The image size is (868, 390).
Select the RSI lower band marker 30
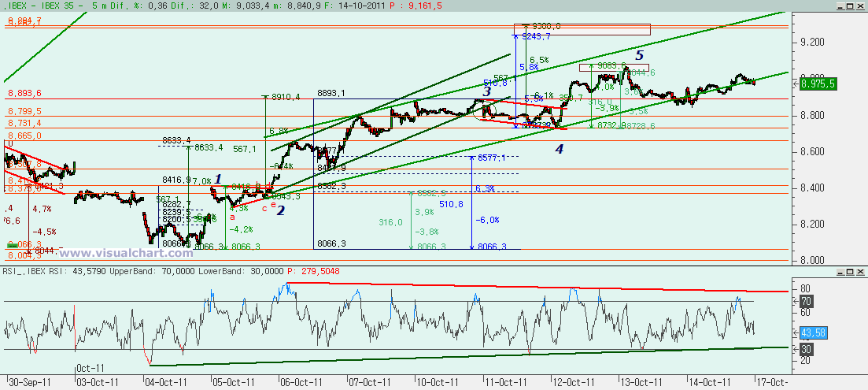[x=806, y=348]
